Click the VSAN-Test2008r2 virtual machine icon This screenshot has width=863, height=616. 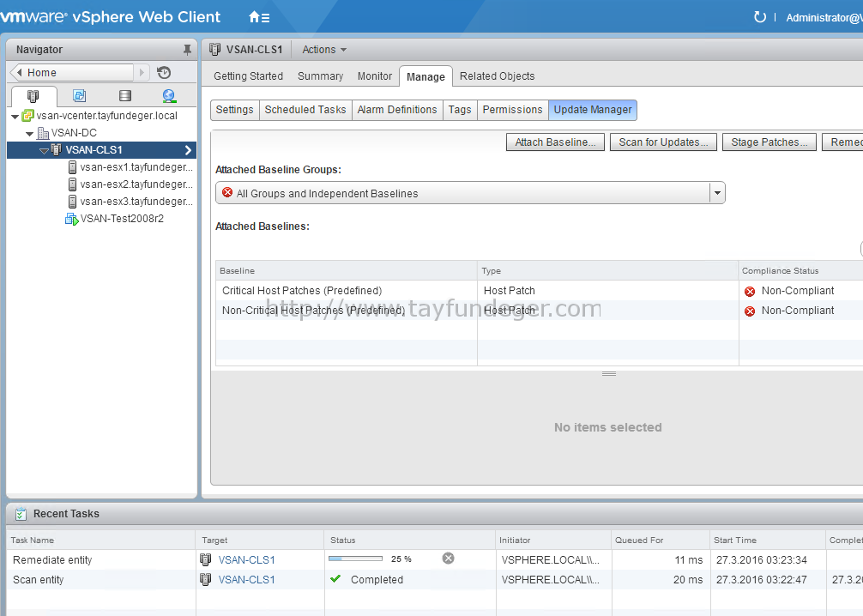click(71, 219)
